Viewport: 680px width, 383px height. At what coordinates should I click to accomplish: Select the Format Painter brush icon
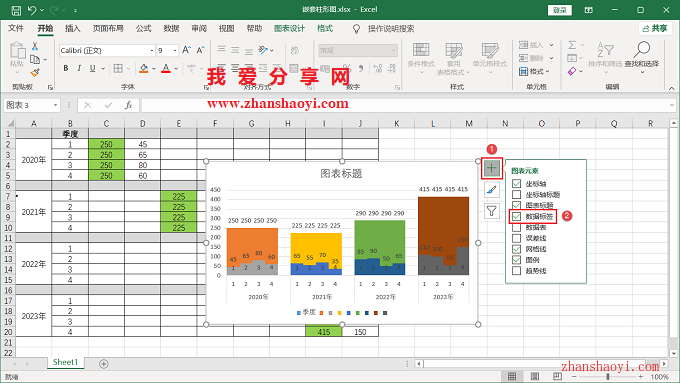click(35, 72)
